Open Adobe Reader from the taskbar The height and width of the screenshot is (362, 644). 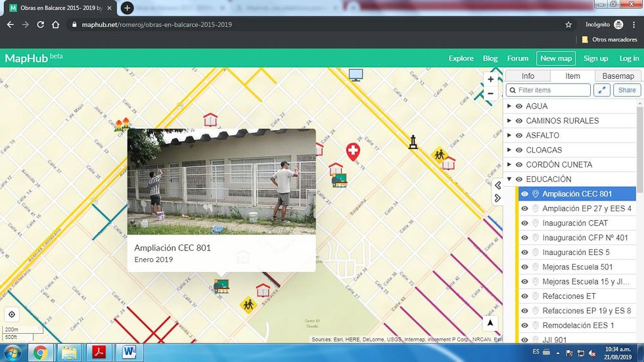point(99,352)
